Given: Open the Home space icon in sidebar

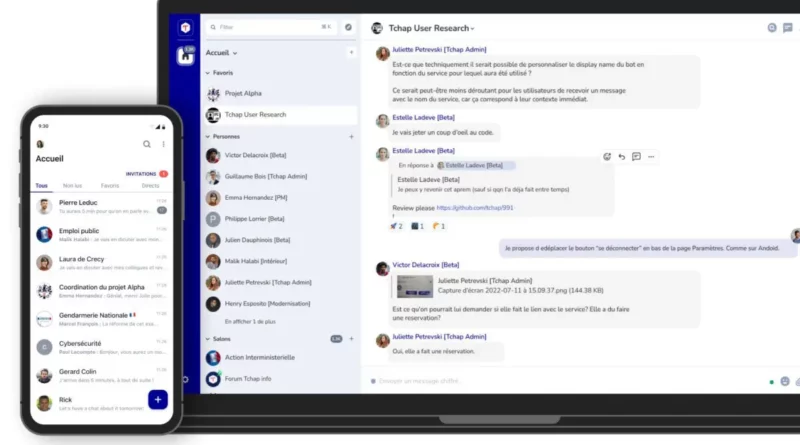Looking at the screenshot, I should pyautogui.click(x=185, y=55).
